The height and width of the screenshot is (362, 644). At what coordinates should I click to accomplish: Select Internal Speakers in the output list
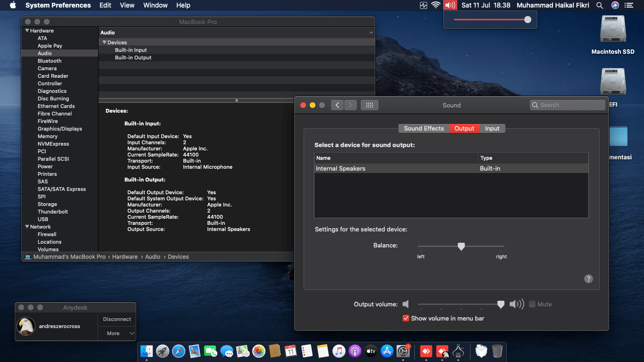[x=451, y=168]
